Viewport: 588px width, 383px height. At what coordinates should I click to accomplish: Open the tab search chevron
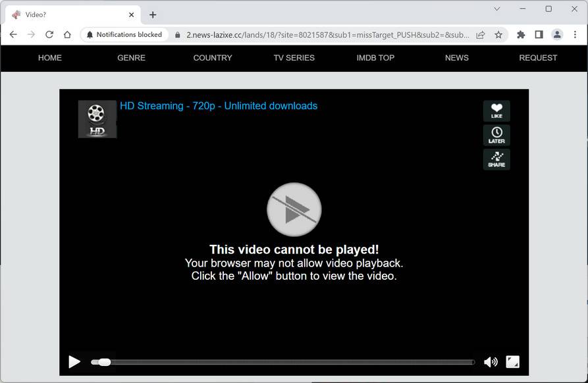tap(497, 9)
